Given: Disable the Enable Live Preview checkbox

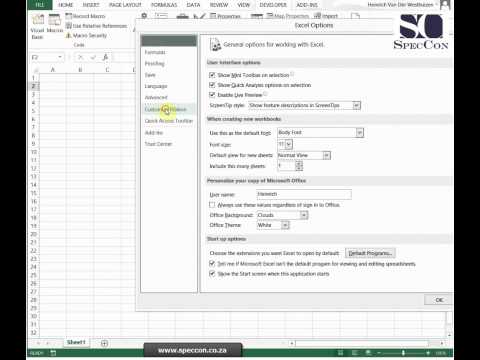Looking at the screenshot, I should point(212,95).
